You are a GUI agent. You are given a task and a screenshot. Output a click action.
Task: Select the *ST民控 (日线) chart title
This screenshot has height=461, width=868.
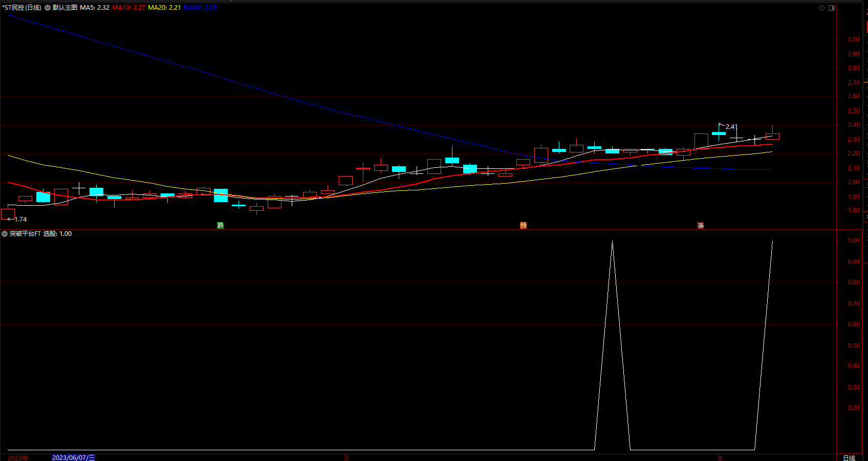pos(21,8)
